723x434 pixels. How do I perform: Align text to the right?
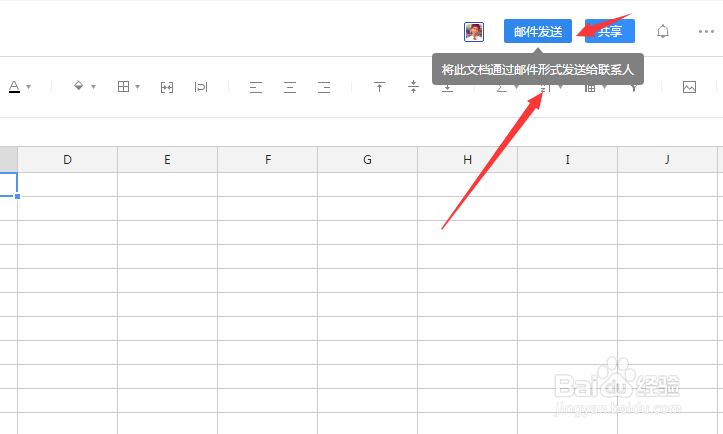[324, 87]
